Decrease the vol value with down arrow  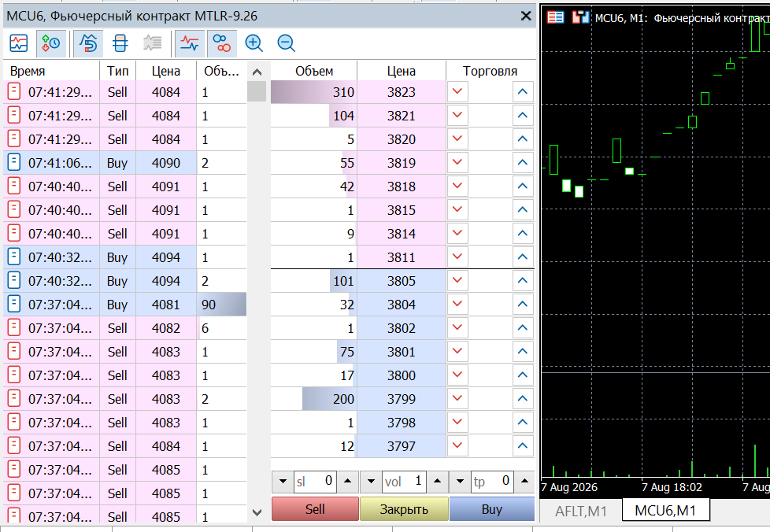[372, 482]
